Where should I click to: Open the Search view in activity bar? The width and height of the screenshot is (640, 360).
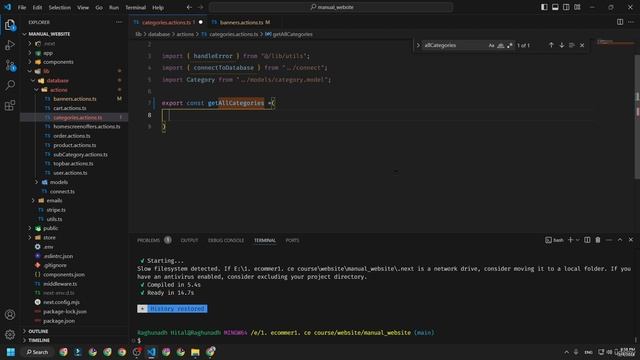10,85
